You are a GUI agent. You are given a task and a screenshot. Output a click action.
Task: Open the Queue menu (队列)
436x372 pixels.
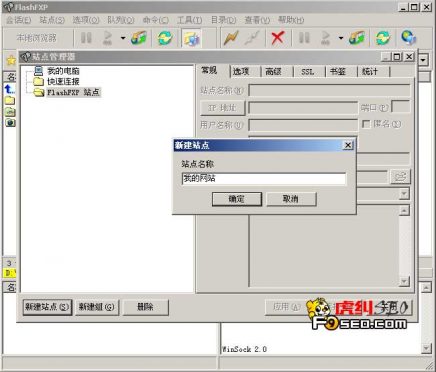121,20
